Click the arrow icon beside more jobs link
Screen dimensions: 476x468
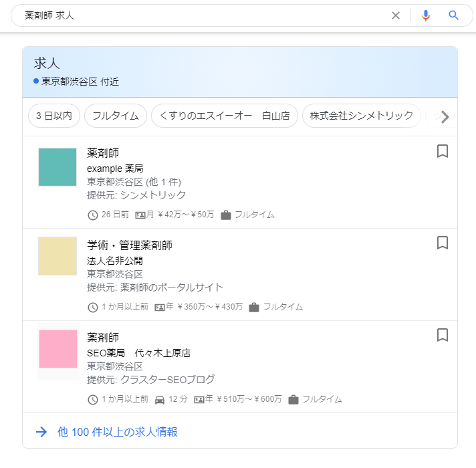41,432
